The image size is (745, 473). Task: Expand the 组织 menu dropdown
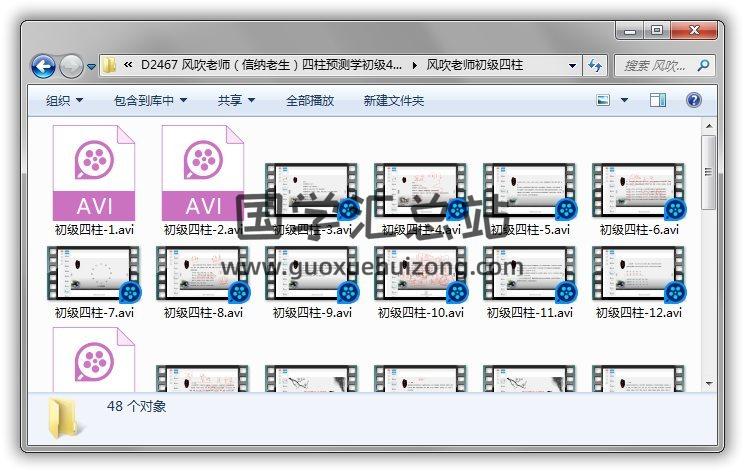click(64, 100)
